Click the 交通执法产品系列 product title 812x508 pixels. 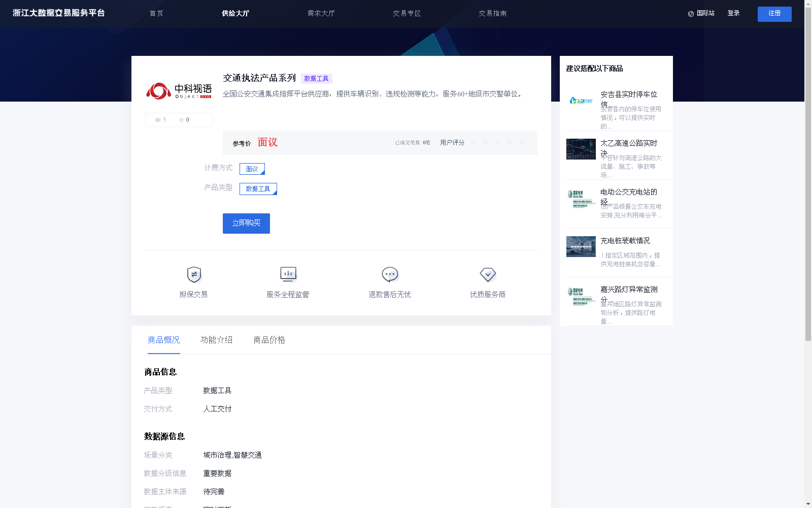[259, 78]
